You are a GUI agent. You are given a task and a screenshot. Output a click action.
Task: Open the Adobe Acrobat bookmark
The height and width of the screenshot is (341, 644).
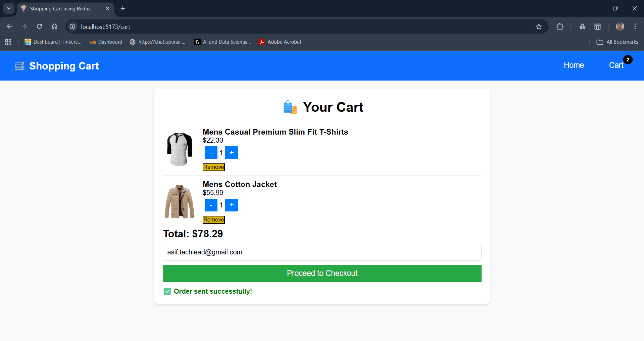(280, 42)
